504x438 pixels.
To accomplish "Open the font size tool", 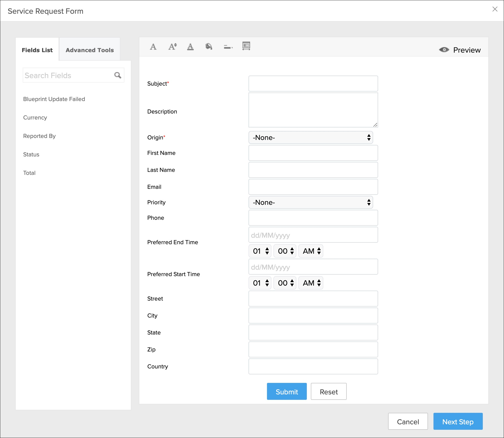I will click(172, 47).
